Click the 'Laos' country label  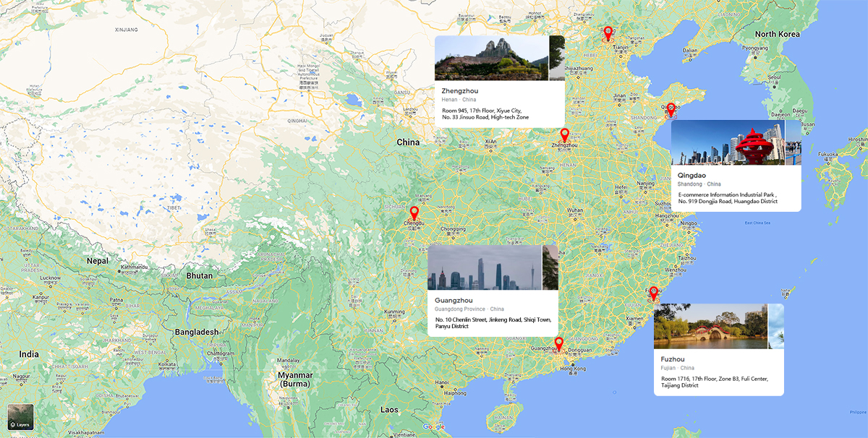pos(389,410)
